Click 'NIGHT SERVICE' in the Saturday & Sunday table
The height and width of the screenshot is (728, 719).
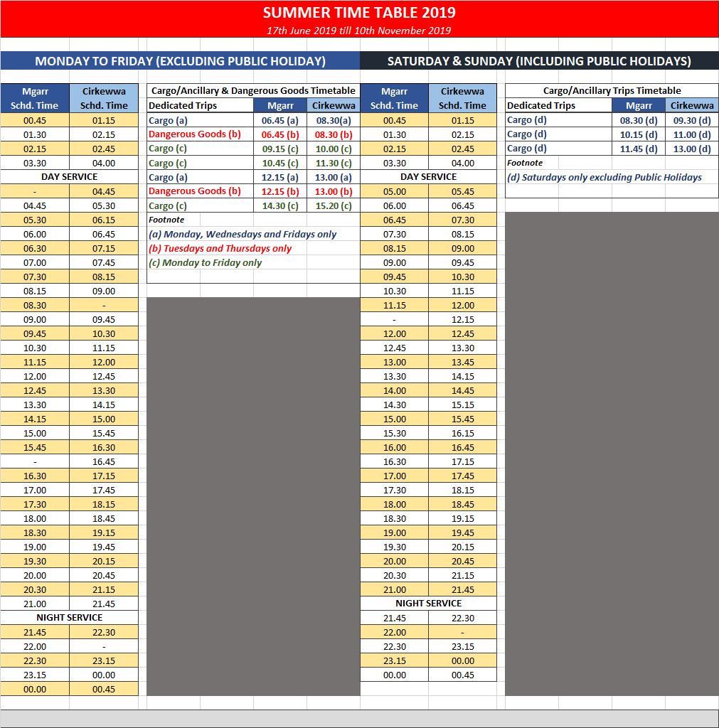click(x=428, y=604)
